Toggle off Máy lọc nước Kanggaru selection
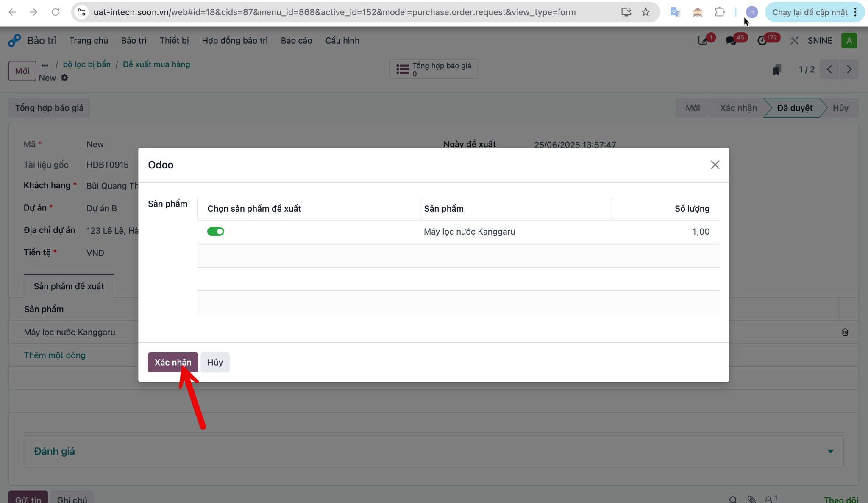Viewport: 868px width, 503px height. [x=215, y=232]
